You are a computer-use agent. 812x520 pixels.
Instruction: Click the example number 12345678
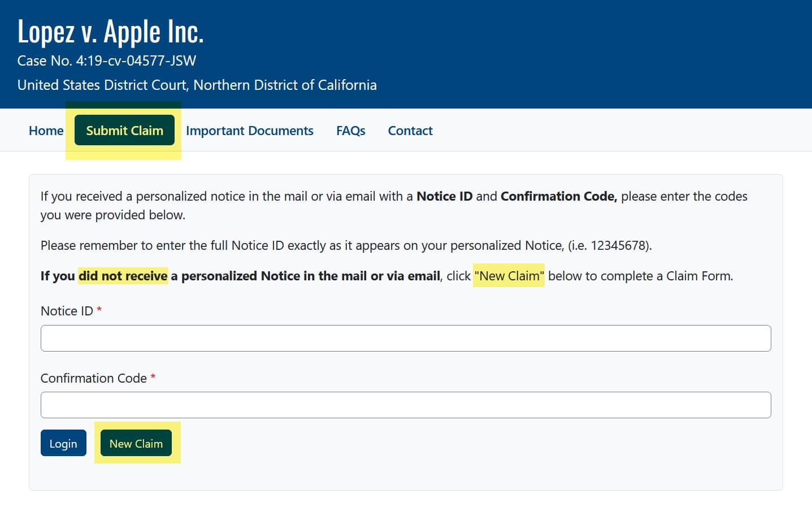pyautogui.click(x=618, y=245)
